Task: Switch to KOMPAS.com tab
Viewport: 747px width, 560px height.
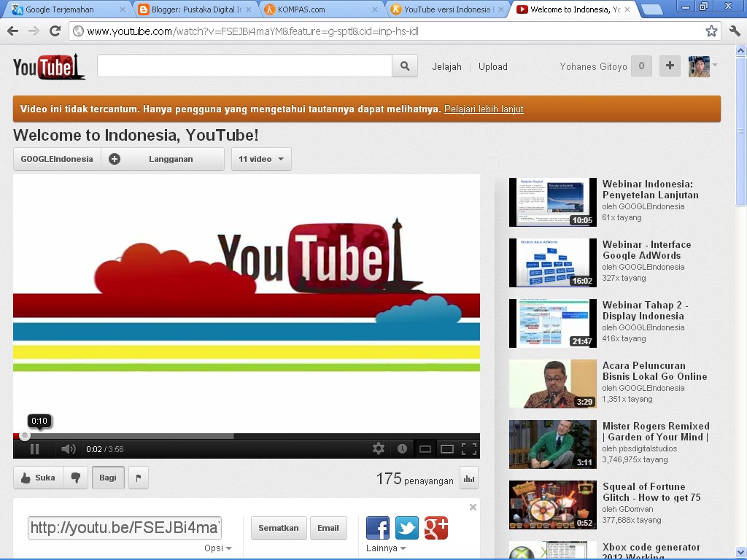Action: pyautogui.click(x=322, y=9)
